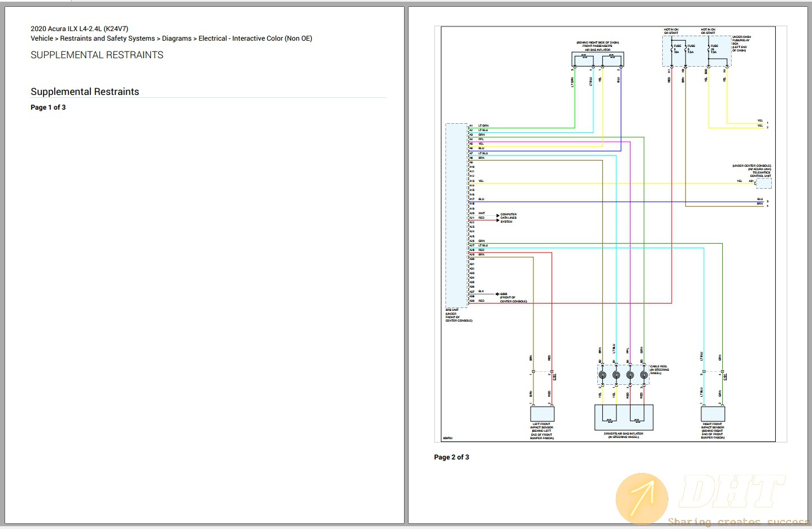Click the "COMPUTER DATA LINES SYSTEM" reference
Viewport: 812px width, 529px height.
tap(509, 218)
